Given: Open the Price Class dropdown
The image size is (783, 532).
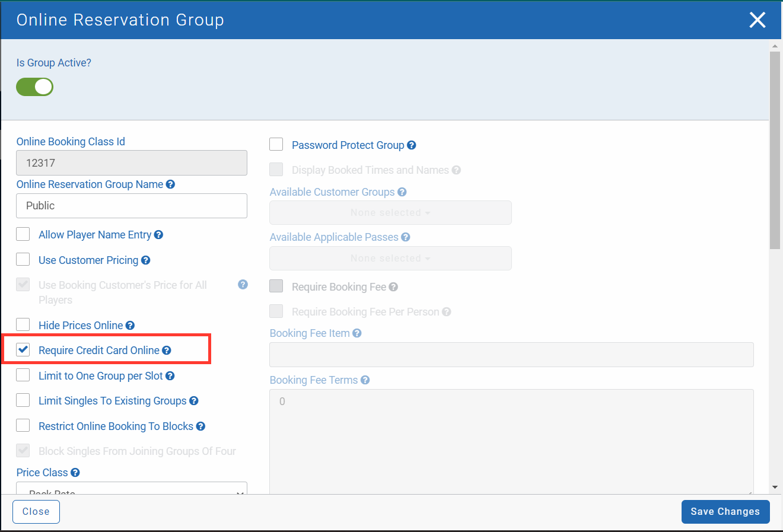Looking at the screenshot, I should tap(131, 490).
